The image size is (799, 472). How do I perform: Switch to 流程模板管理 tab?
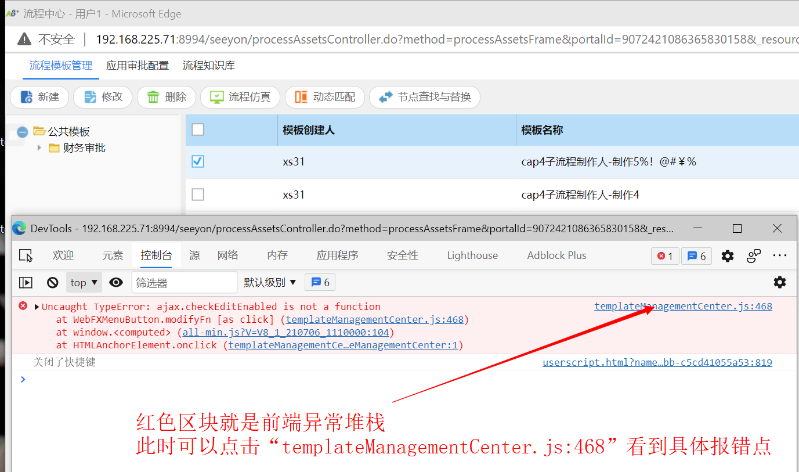coord(61,66)
